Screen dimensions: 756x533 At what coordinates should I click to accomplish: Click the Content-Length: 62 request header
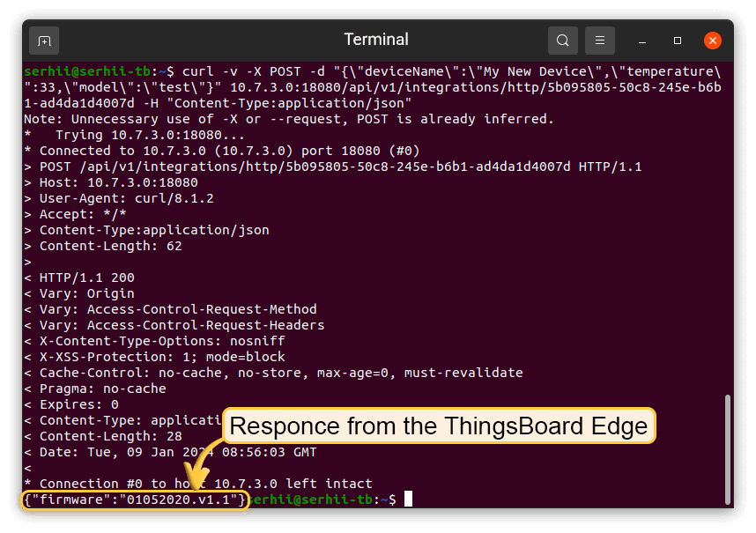pyautogui.click(x=110, y=246)
